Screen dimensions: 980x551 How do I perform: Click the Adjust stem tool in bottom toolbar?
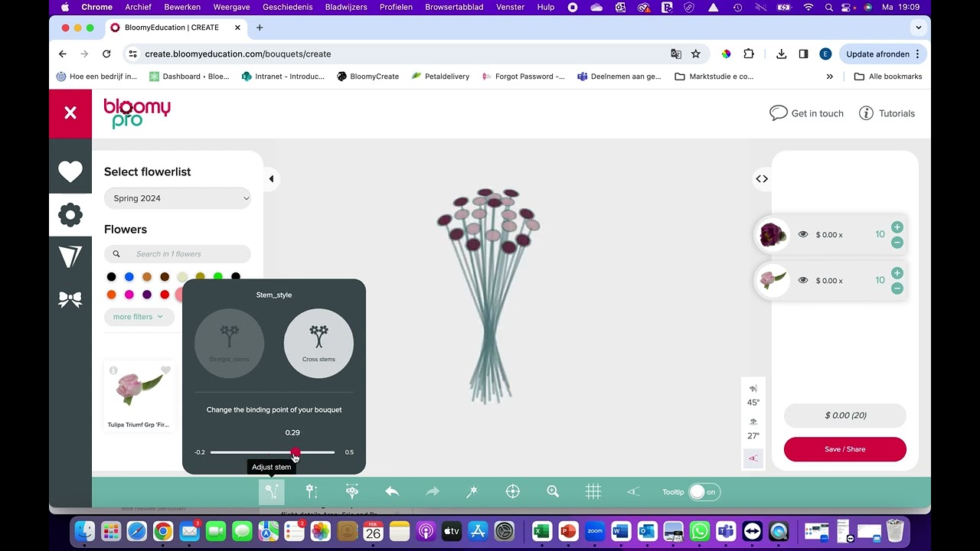pos(271,492)
